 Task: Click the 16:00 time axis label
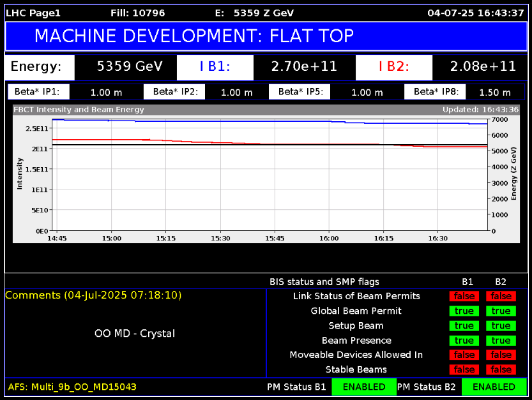pyautogui.click(x=329, y=239)
